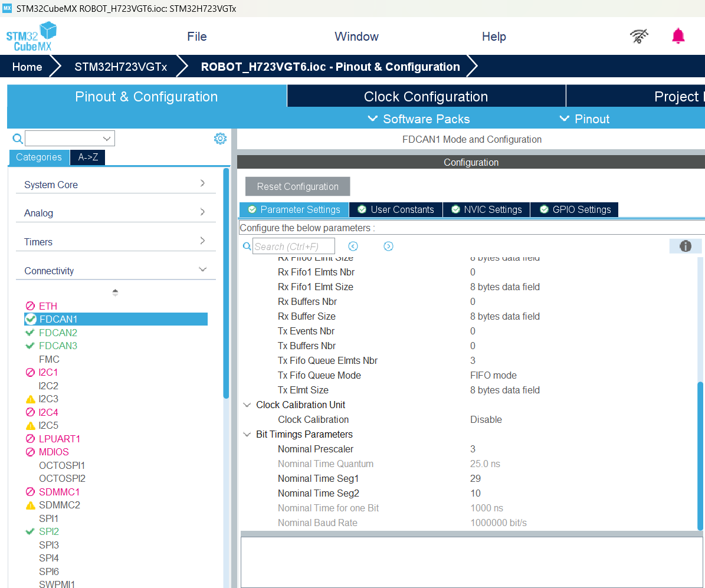This screenshot has height=588, width=705.
Task: Go to the STM32H723VGTx breadcrumb
Action: 120,67
